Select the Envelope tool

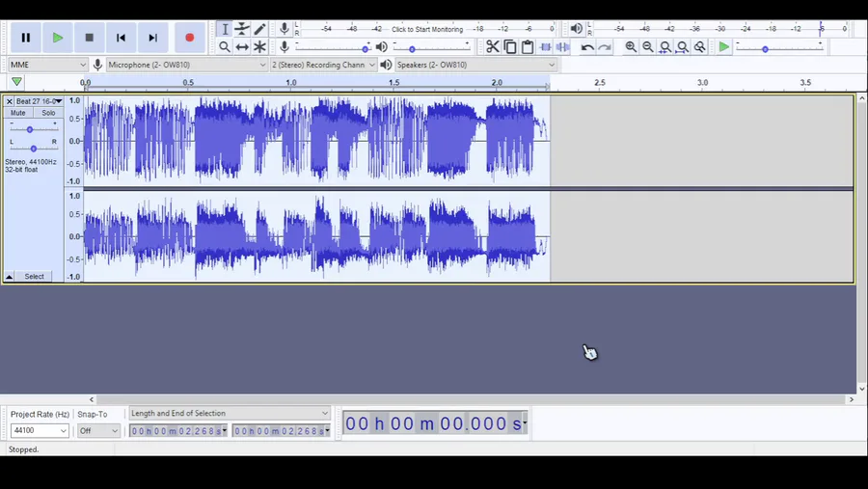click(242, 29)
